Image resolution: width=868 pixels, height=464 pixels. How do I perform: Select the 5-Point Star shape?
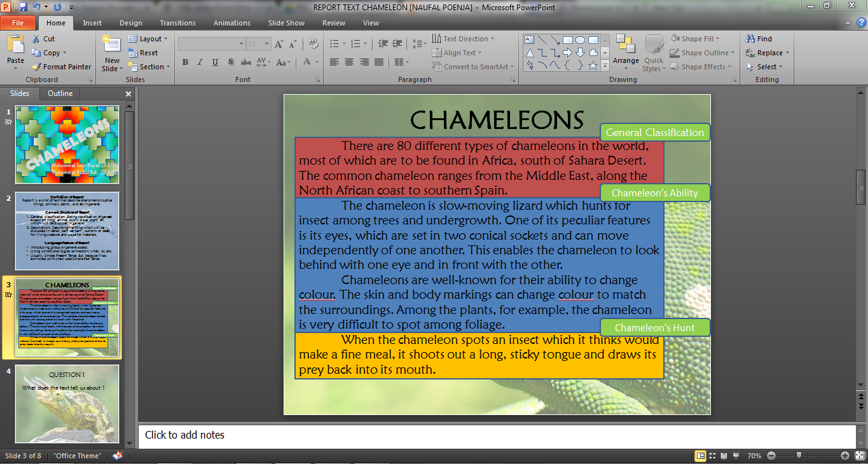[x=593, y=65]
